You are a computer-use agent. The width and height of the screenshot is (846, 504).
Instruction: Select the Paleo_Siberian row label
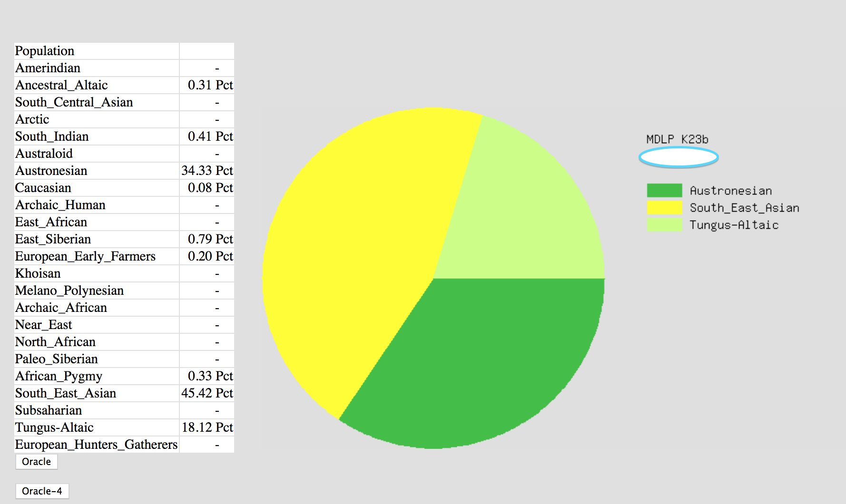(x=56, y=359)
